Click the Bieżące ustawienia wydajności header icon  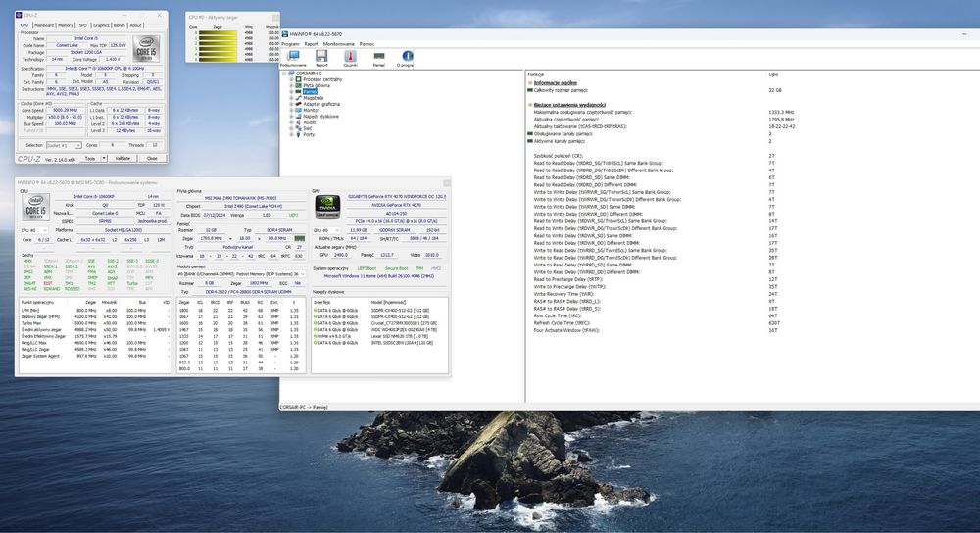point(530,105)
